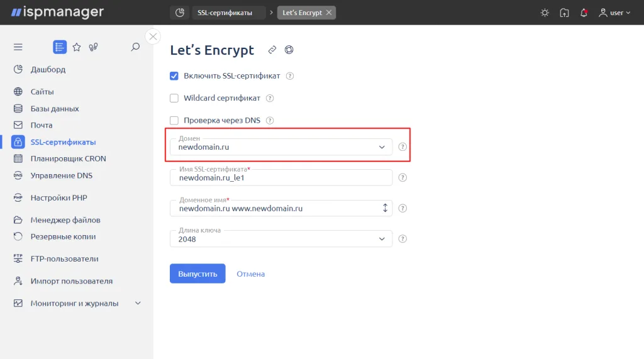Open Сайты section
Viewport: 644px width, 359px height.
click(42, 92)
